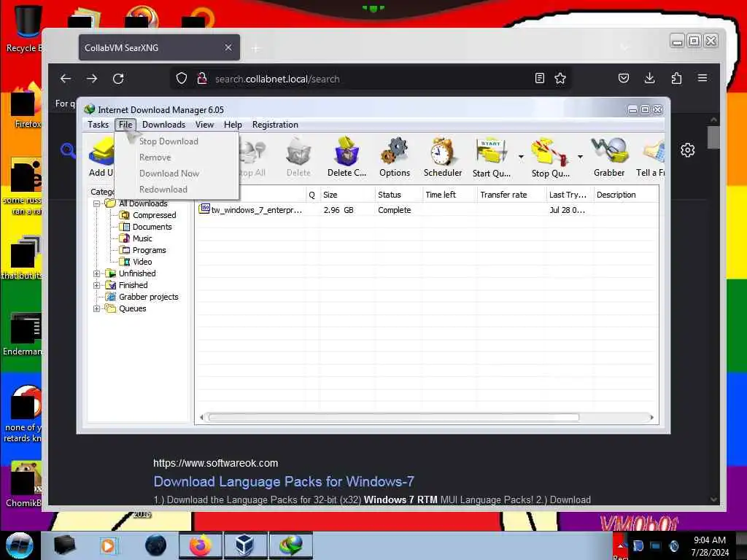The image size is (747, 560).
Task: Click the Delete Completed toolbar icon
Action: [x=347, y=157]
